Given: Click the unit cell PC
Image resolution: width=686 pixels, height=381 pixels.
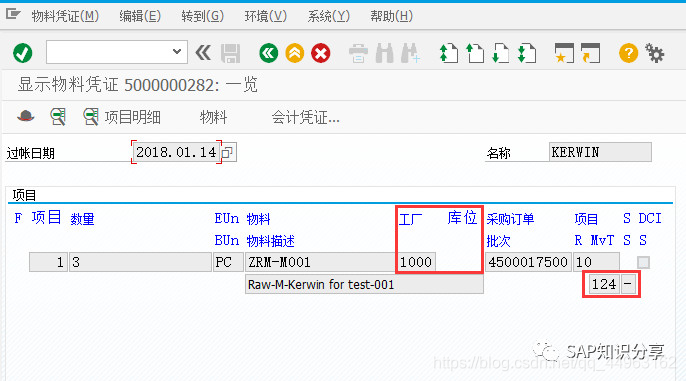Looking at the screenshot, I should coord(228,262).
